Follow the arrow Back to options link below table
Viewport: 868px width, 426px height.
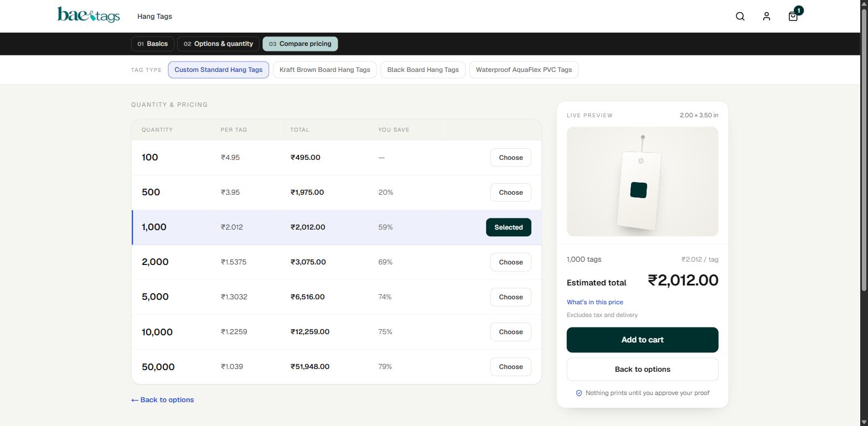click(162, 400)
